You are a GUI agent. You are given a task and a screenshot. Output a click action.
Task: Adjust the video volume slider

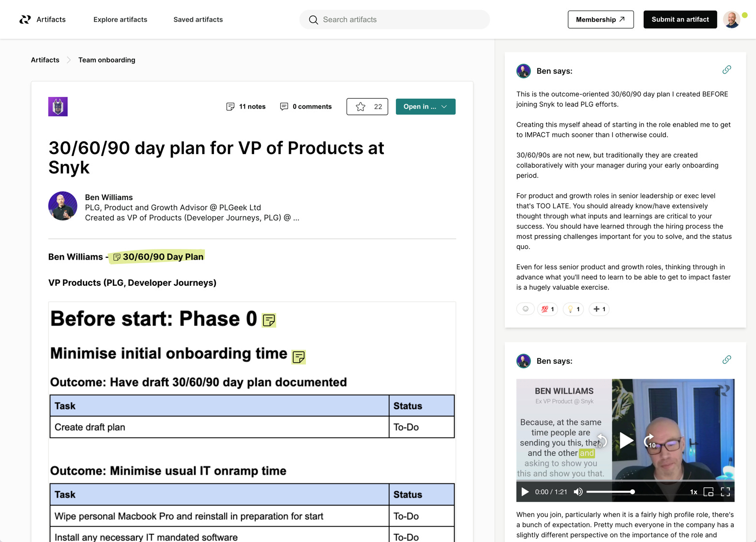click(610, 492)
